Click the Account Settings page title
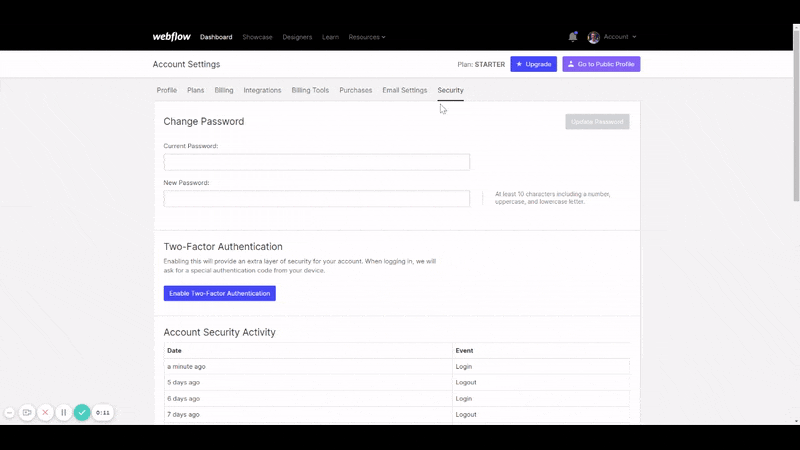Screen dimensions: 800x450 tap(186, 64)
